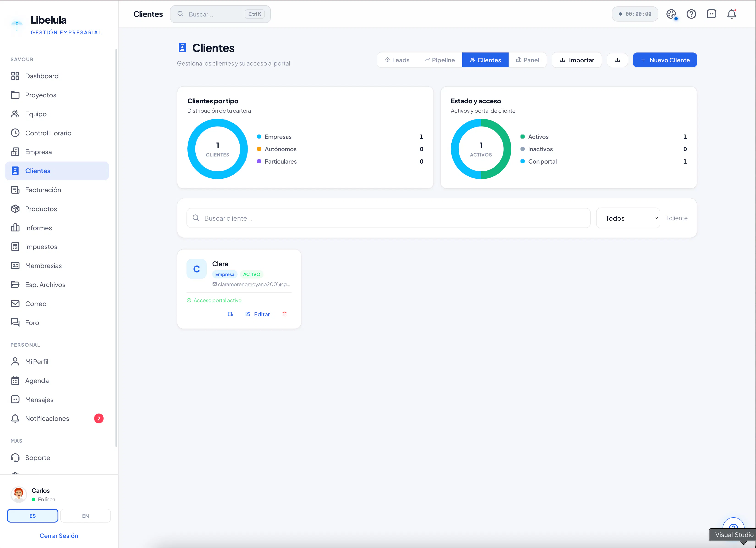Open Productos section
The width and height of the screenshot is (756, 548).
[x=57, y=209]
